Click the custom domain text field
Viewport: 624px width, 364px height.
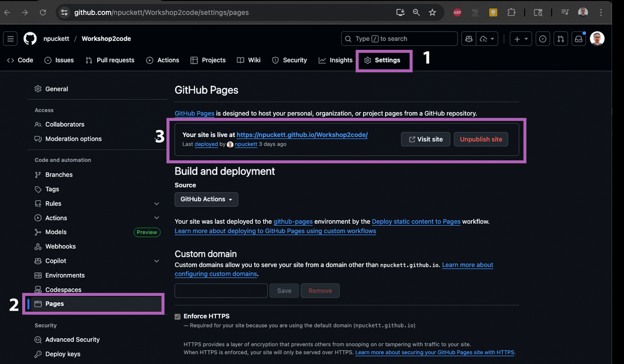[221, 291]
